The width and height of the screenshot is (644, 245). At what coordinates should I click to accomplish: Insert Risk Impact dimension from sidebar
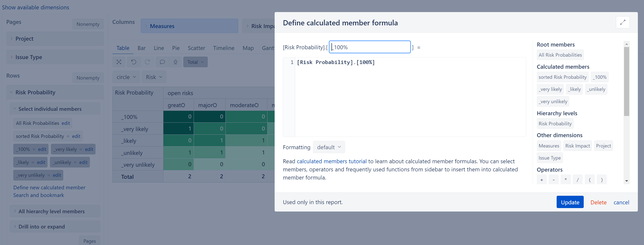point(577,146)
